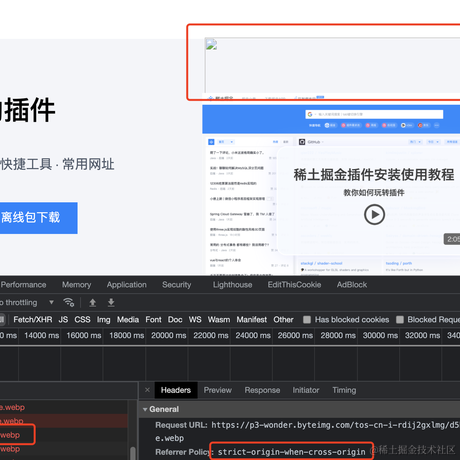This screenshot has width=460, height=460.
Task: Click the 14000 ms timeline marker
Action: coord(41,335)
